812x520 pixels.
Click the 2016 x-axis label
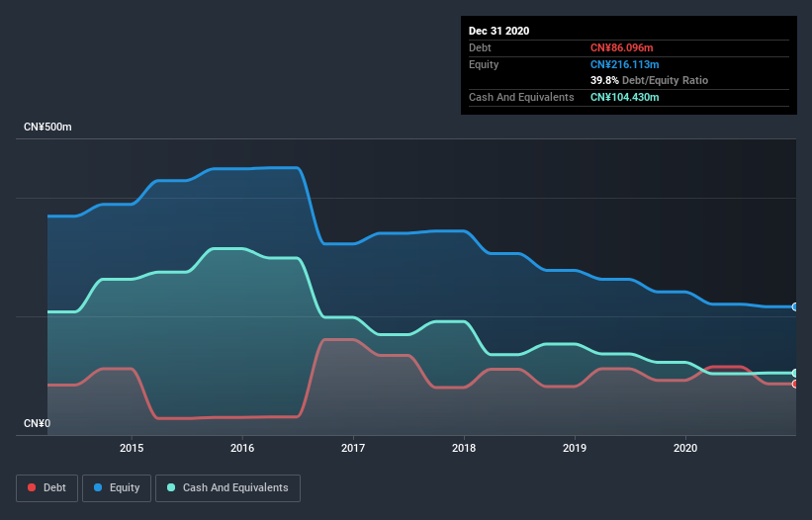click(x=242, y=448)
